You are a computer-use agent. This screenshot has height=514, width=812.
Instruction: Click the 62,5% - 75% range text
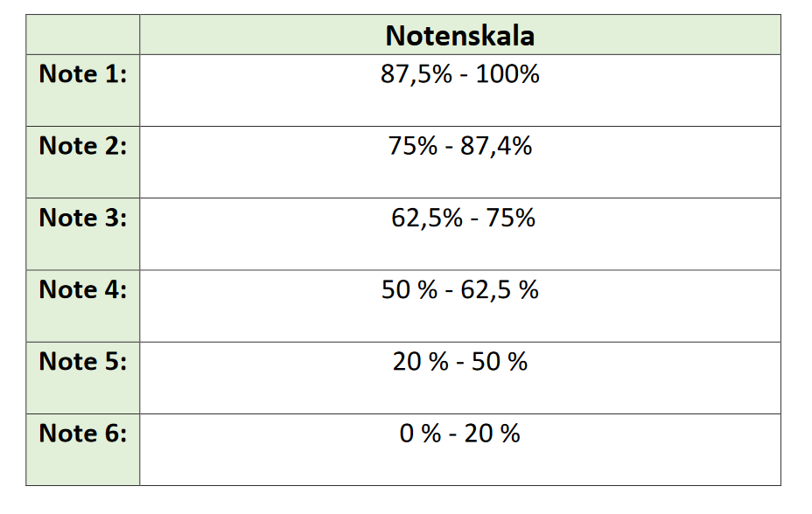tap(463, 218)
